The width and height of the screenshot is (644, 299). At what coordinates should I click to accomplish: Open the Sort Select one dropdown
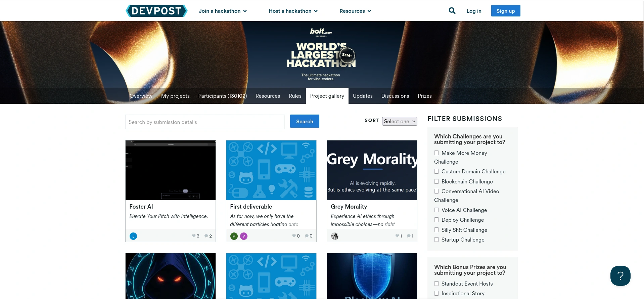pos(400,121)
